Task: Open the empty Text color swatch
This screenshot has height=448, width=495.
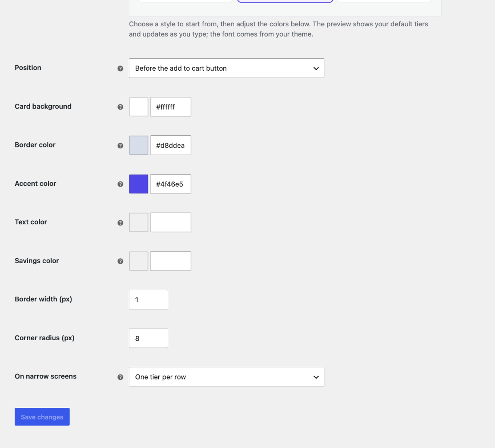Action: tap(138, 222)
